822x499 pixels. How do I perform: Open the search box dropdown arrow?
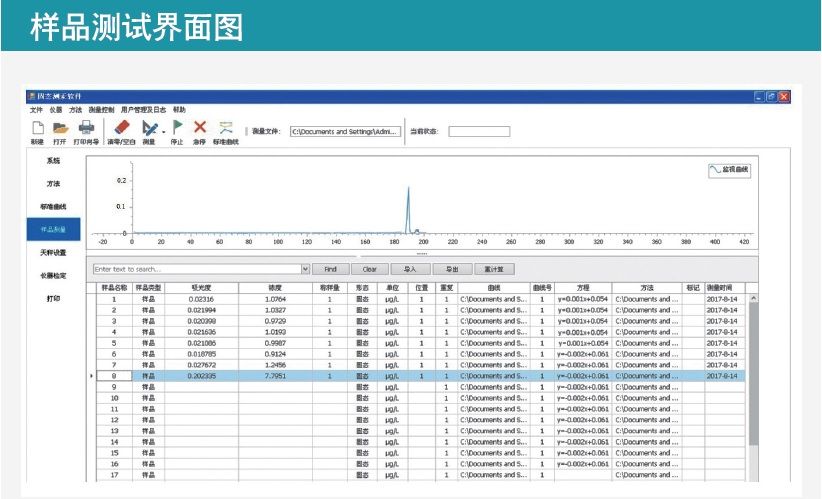306,269
